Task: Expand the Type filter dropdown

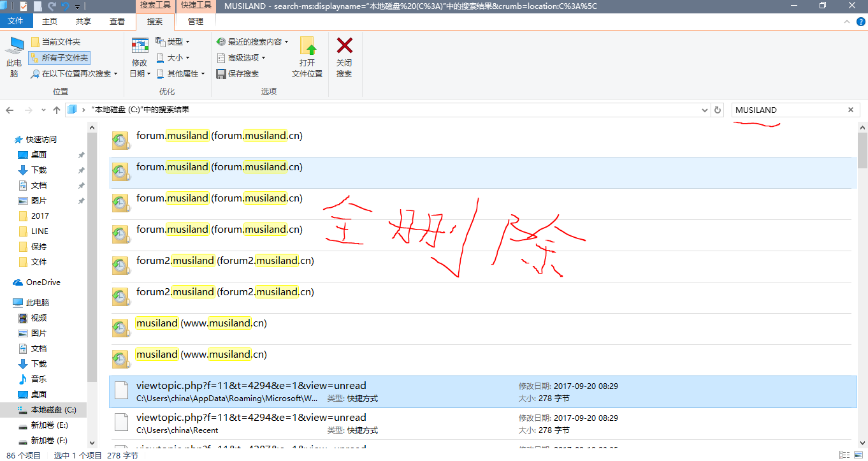Action: point(173,42)
